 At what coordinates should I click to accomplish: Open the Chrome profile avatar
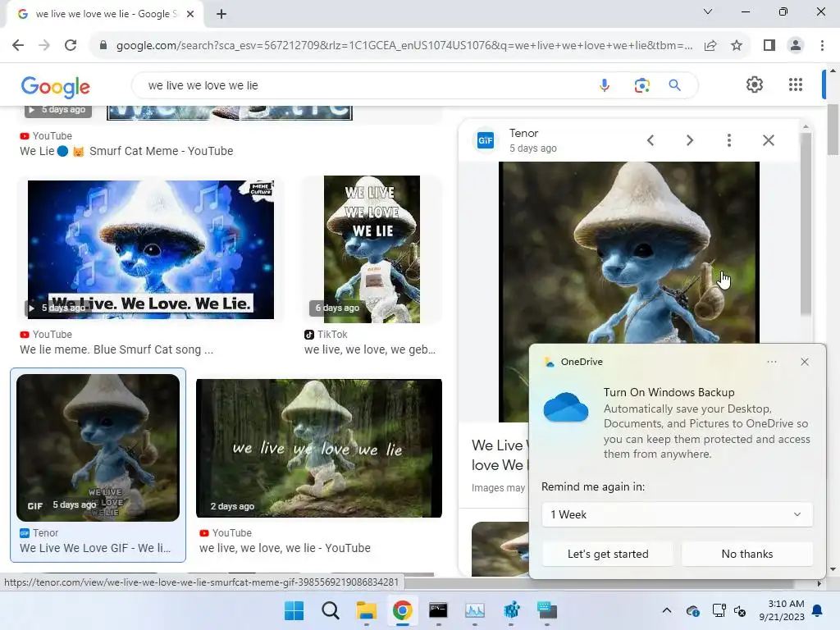point(796,46)
